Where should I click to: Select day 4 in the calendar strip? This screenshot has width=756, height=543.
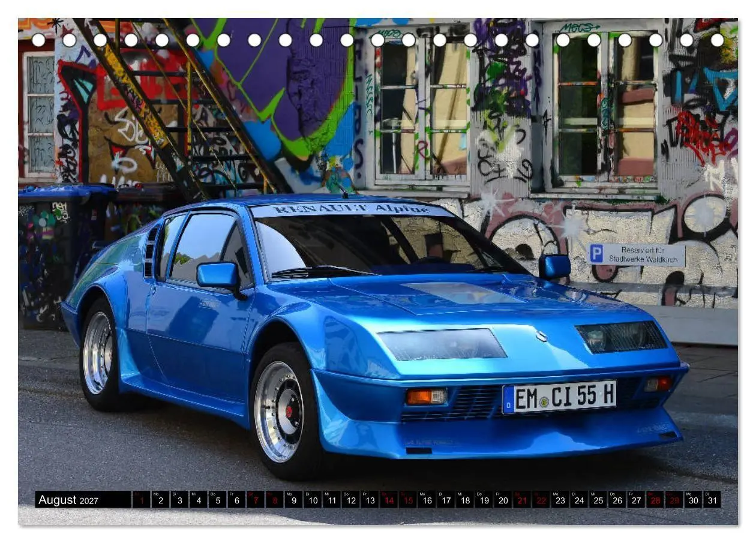coord(199,499)
